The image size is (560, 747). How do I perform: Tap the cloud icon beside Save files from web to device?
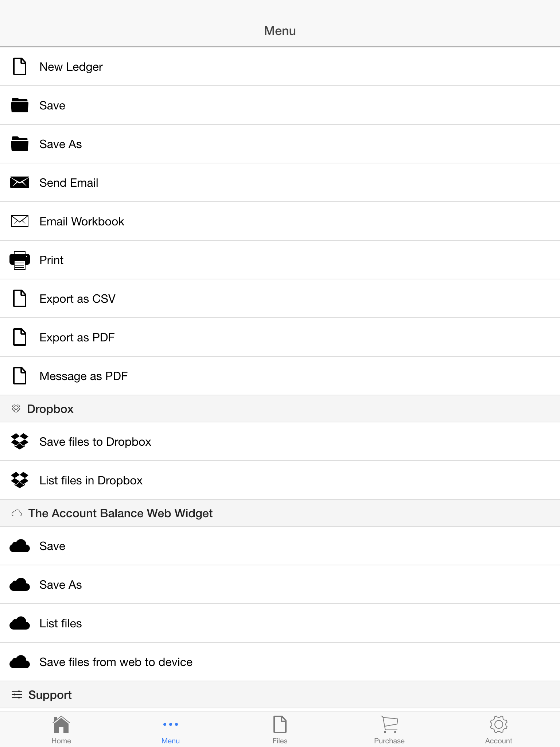click(x=20, y=662)
